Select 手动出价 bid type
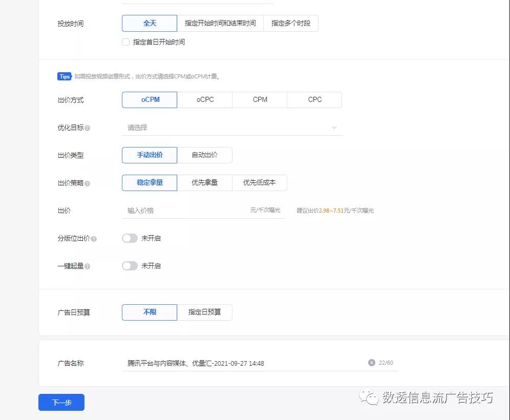Screen dimensions: 510x420 tap(150, 155)
